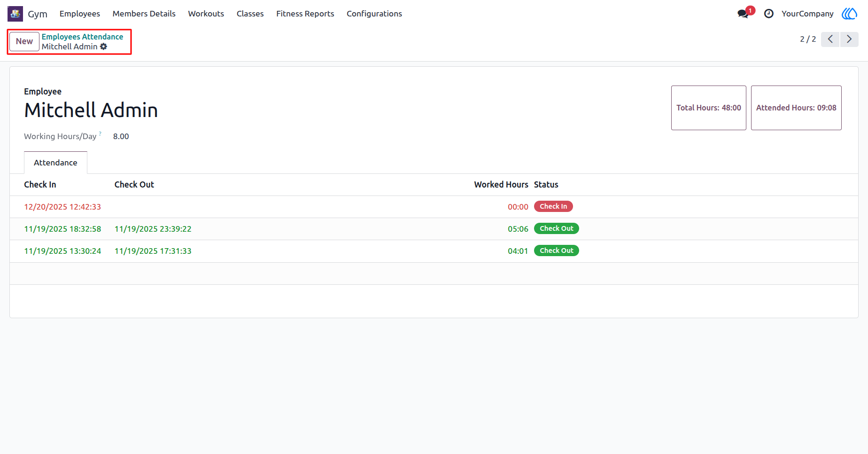Viewport: 868px width, 454px height.
Task: Open the activities clock icon
Action: tap(769, 14)
